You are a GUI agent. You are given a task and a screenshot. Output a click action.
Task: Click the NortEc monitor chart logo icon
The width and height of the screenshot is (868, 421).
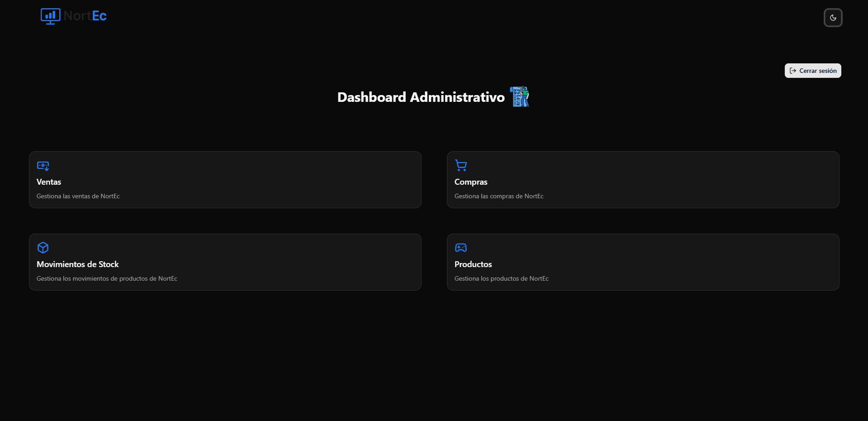(50, 16)
